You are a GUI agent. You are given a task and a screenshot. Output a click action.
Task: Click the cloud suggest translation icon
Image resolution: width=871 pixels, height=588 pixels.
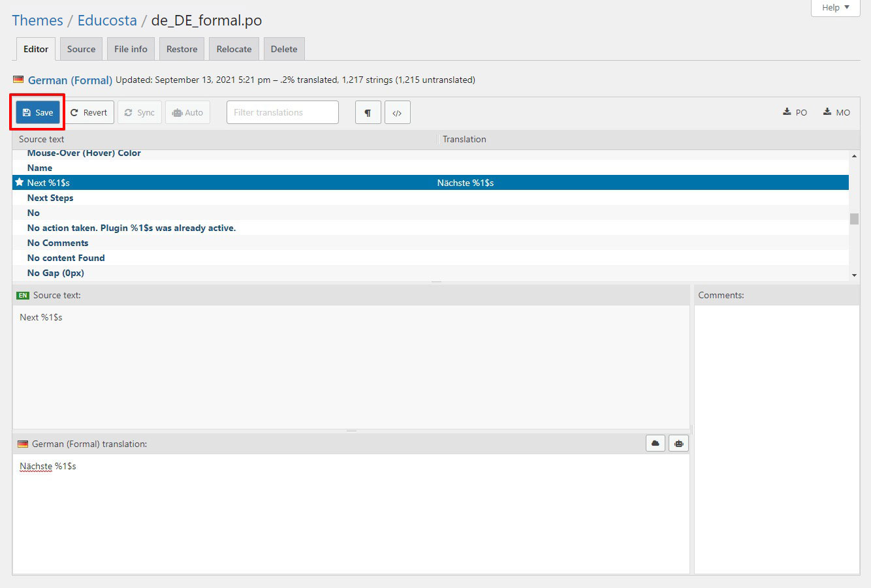(656, 444)
